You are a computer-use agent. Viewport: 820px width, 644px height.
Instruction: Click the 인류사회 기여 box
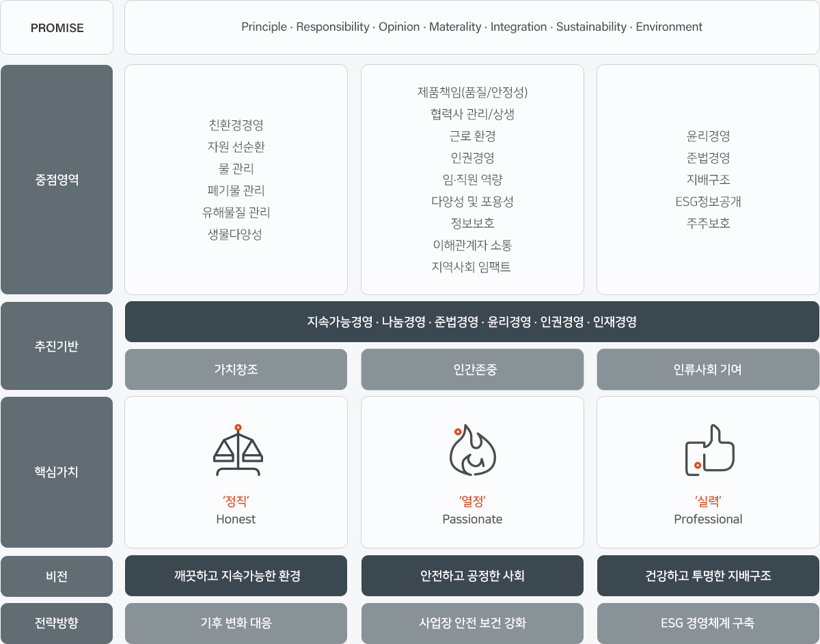(708, 369)
